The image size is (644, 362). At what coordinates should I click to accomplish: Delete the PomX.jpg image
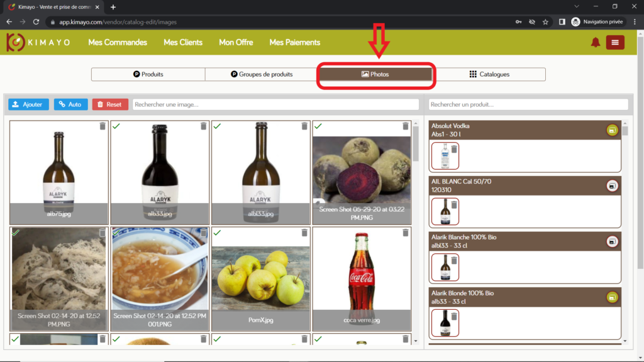click(x=304, y=233)
